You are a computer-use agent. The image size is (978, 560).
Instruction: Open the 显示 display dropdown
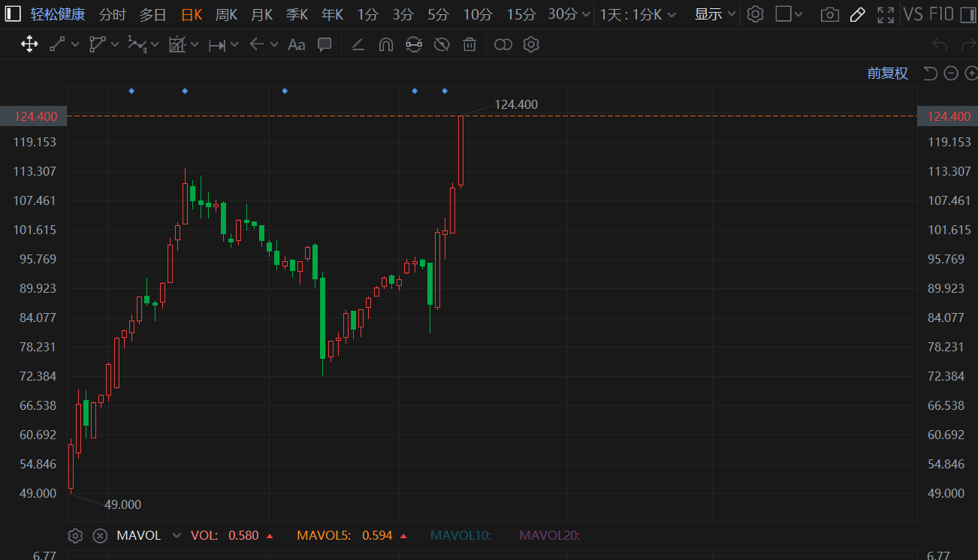(715, 14)
